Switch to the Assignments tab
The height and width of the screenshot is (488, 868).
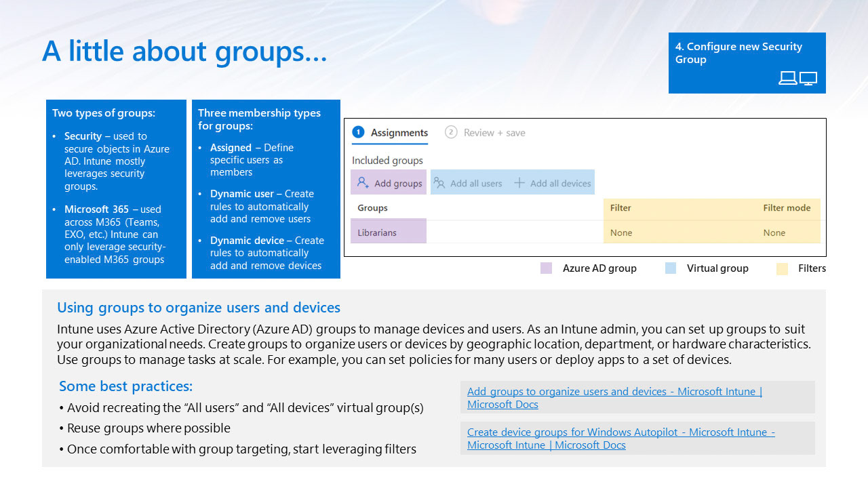390,133
